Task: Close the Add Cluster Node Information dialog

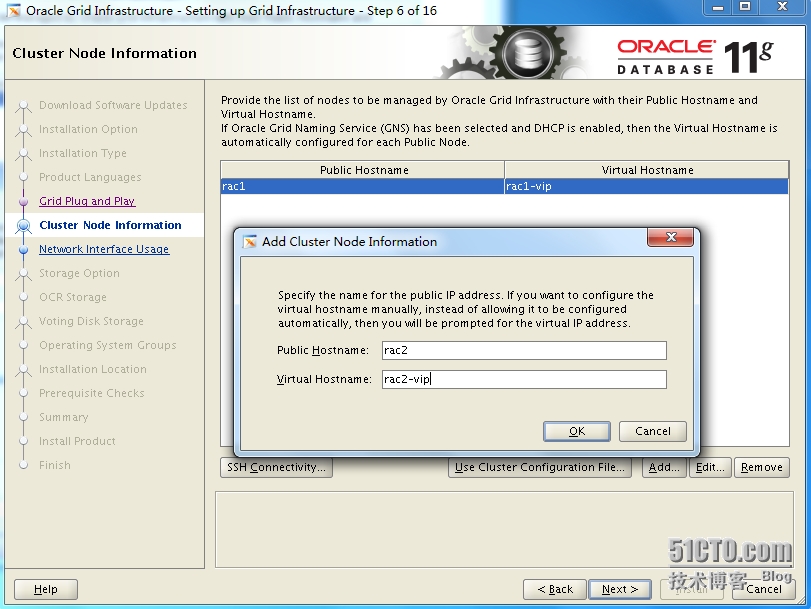Action: [671, 237]
